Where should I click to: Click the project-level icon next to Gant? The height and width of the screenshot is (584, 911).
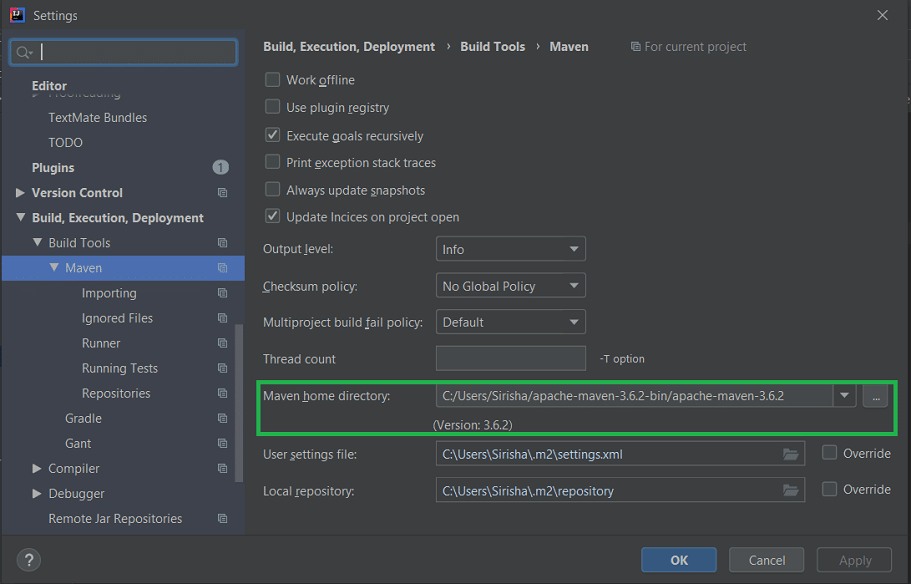pos(223,443)
